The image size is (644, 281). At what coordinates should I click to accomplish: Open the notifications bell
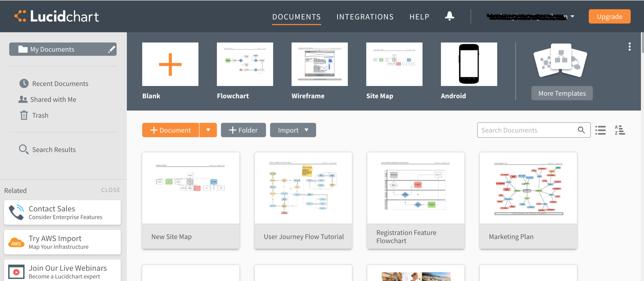[450, 16]
